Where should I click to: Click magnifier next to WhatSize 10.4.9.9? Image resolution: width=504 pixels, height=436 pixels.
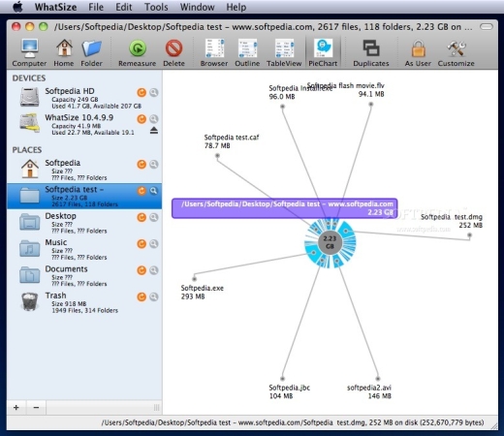(x=154, y=119)
